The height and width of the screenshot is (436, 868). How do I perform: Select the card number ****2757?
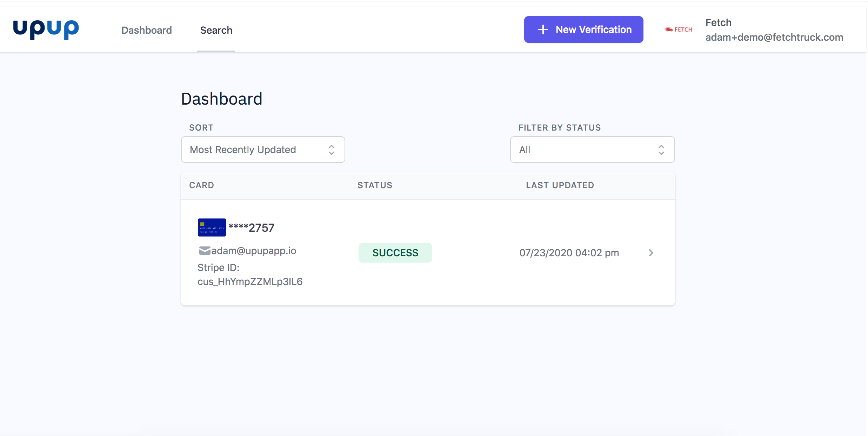click(252, 228)
